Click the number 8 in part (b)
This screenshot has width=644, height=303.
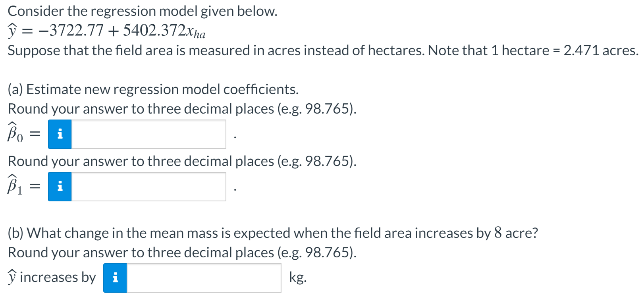pos(498,232)
